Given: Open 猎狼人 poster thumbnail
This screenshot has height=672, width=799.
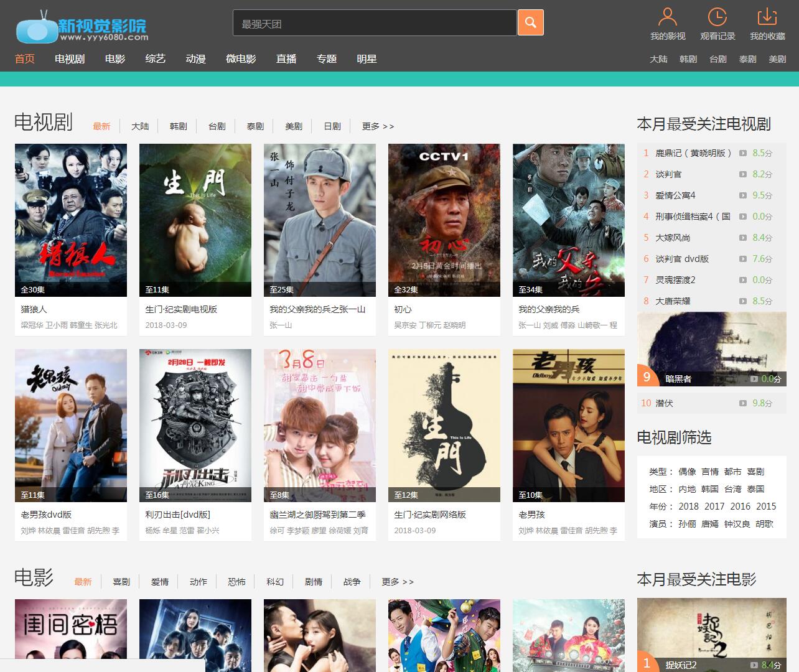Looking at the screenshot, I should tap(71, 220).
